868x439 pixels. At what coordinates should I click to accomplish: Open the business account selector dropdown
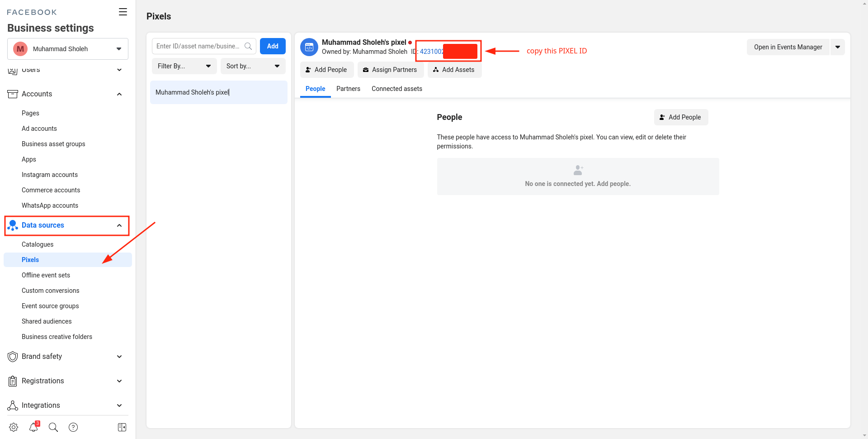pyautogui.click(x=68, y=49)
